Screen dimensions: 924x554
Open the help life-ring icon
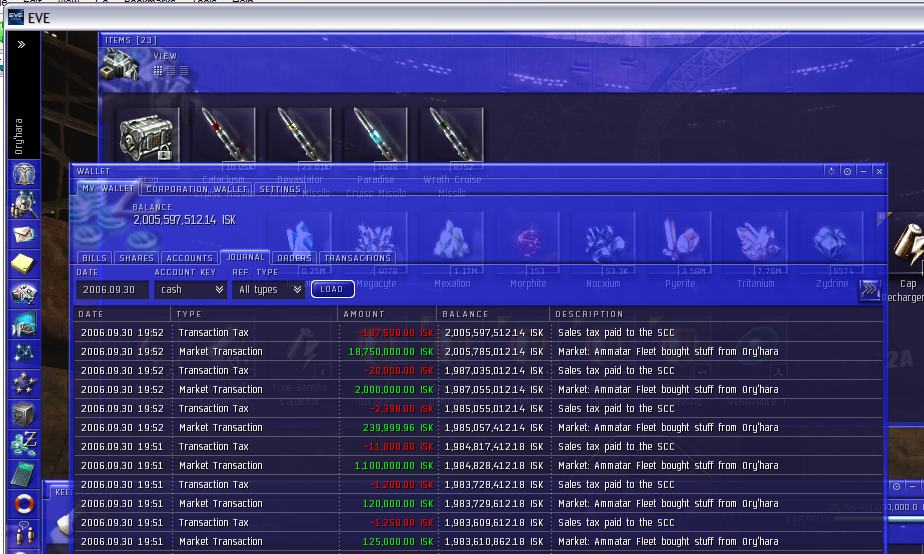(x=24, y=504)
